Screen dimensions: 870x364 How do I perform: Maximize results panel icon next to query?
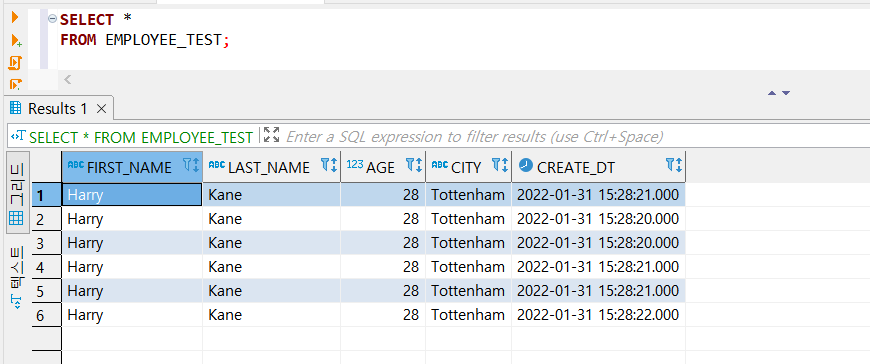pyautogui.click(x=271, y=134)
